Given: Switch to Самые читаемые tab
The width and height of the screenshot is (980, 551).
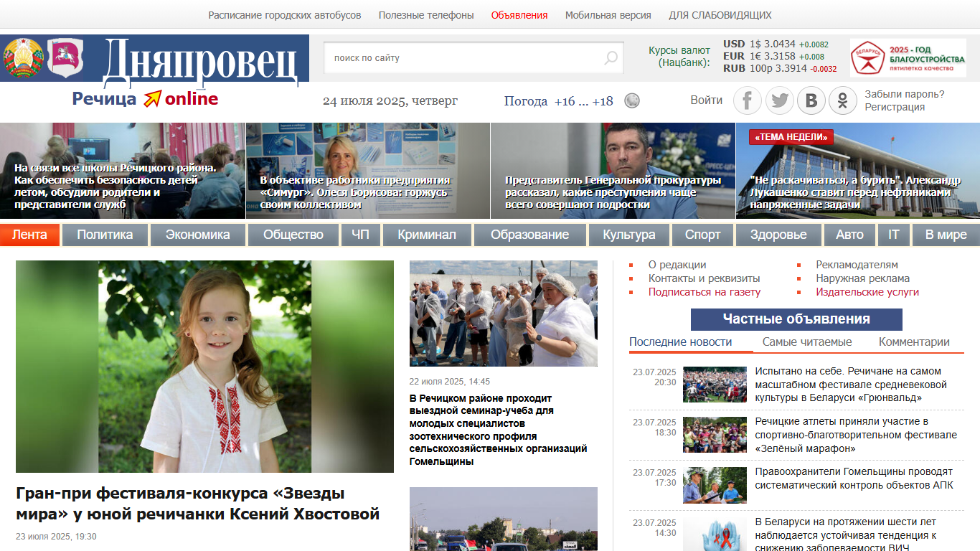Looking at the screenshot, I should point(807,342).
